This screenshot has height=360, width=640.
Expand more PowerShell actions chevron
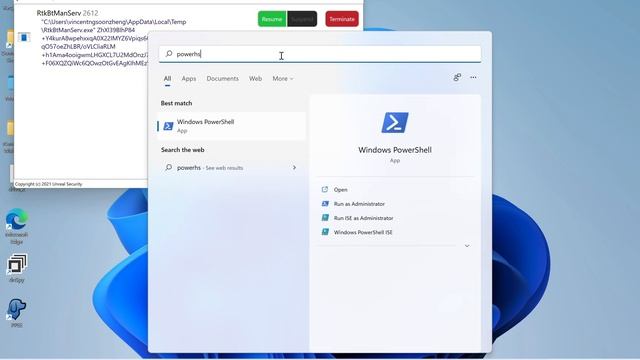(x=467, y=246)
